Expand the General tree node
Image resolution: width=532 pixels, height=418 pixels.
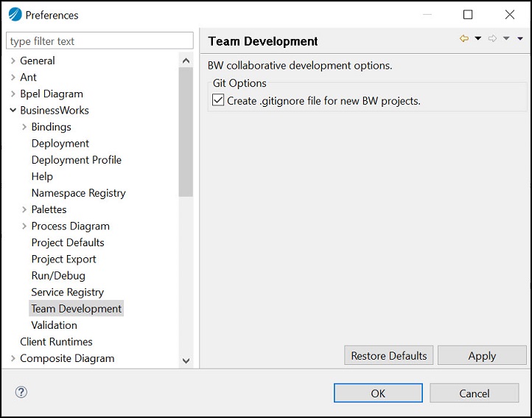13,60
